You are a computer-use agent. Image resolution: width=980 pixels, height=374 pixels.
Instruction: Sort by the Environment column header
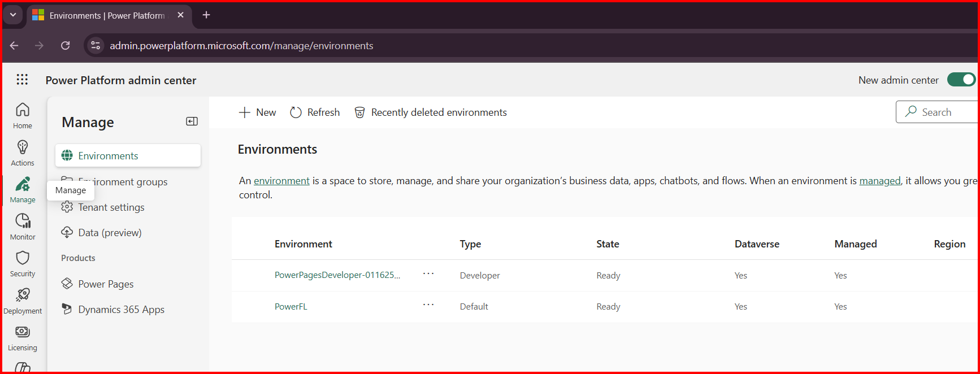303,244
